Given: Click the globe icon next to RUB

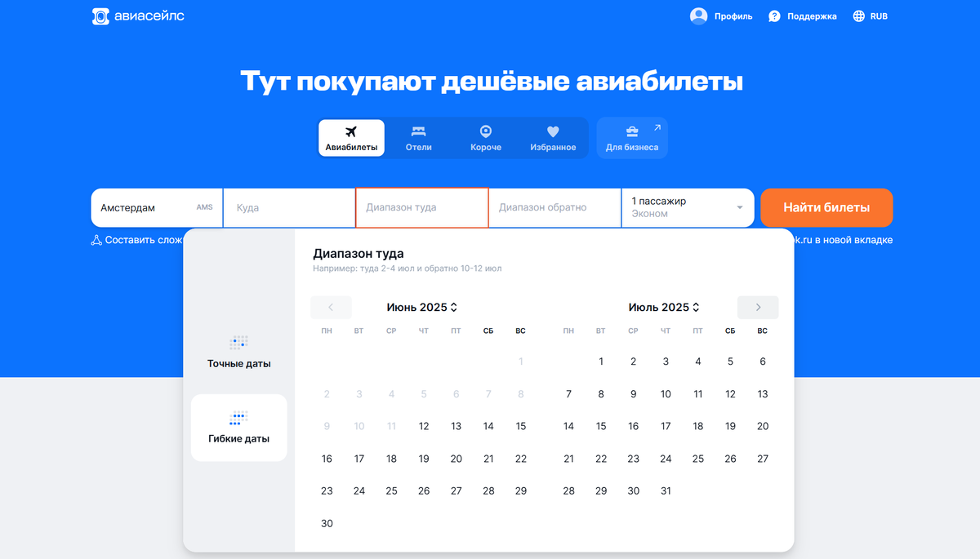Looking at the screenshot, I should (x=858, y=16).
